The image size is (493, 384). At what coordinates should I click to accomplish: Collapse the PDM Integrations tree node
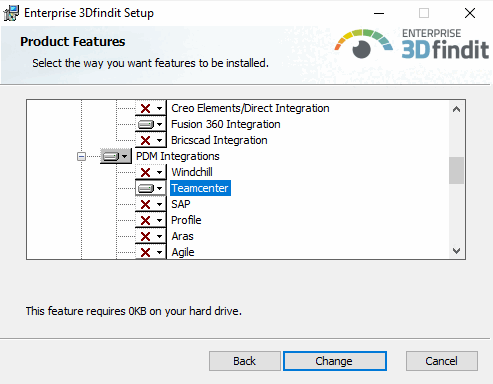(81, 156)
